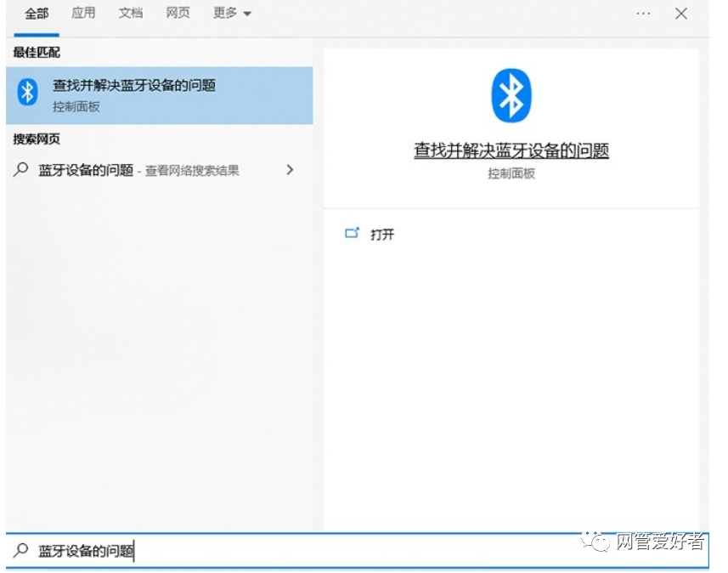Expand the web result chevron arrow
Screen dimensions: 728x573
click(291, 170)
